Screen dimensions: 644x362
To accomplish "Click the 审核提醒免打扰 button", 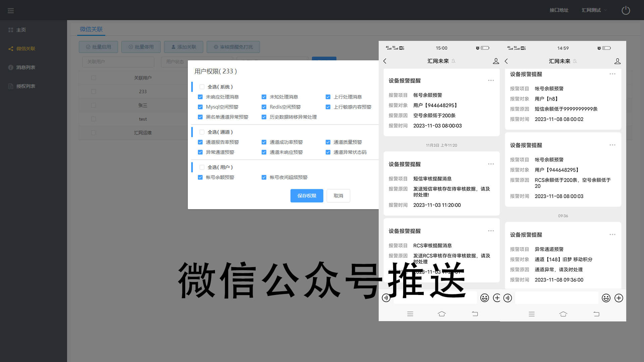I will 233,47.
